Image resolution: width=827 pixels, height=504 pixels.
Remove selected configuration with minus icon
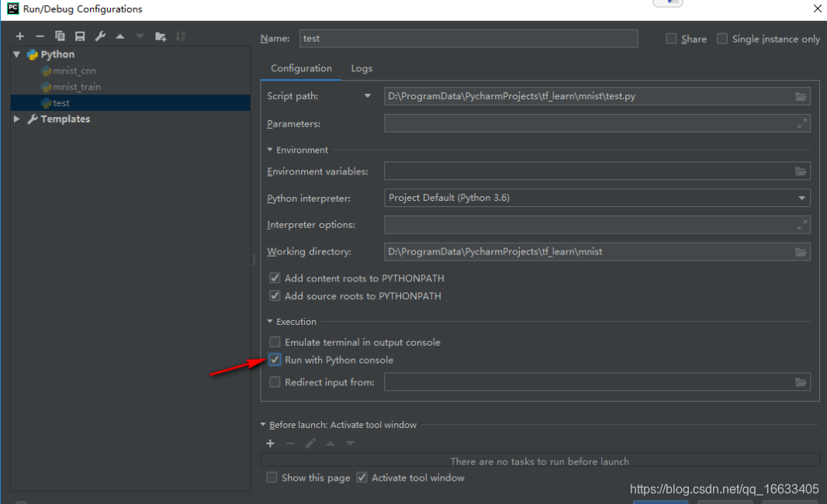pos(40,36)
